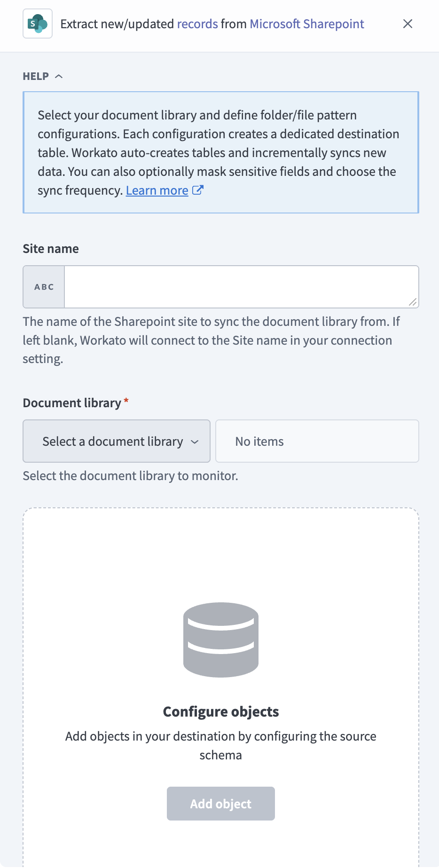The width and height of the screenshot is (439, 868).
Task: Click the external link icon beside Learn more
Action: tap(198, 190)
